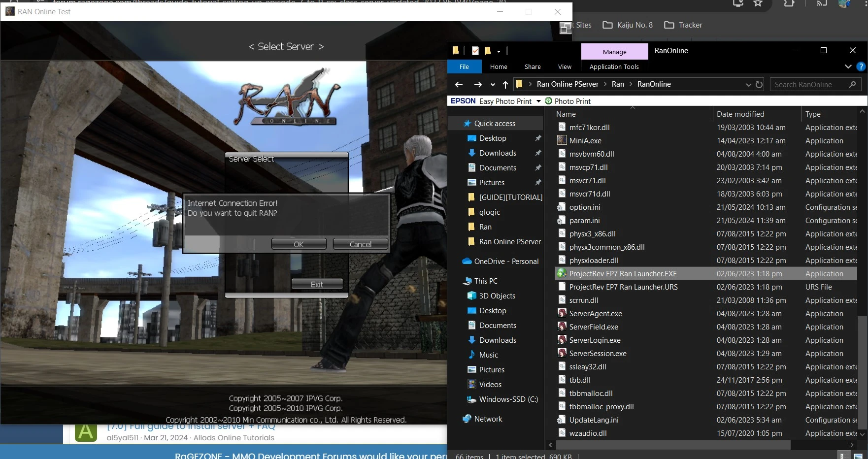Switch to large icons view in status bar
868x459 pixels.
(x=858, y=456)
